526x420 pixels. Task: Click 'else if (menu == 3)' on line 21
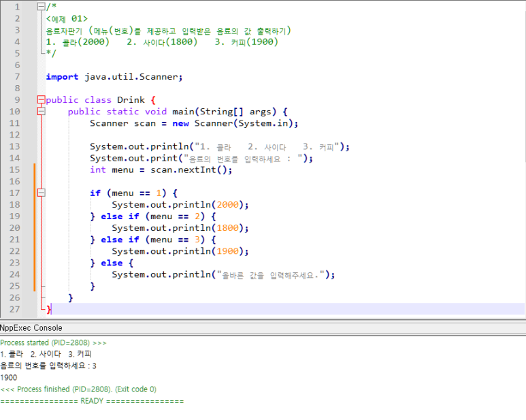point(152,240)
